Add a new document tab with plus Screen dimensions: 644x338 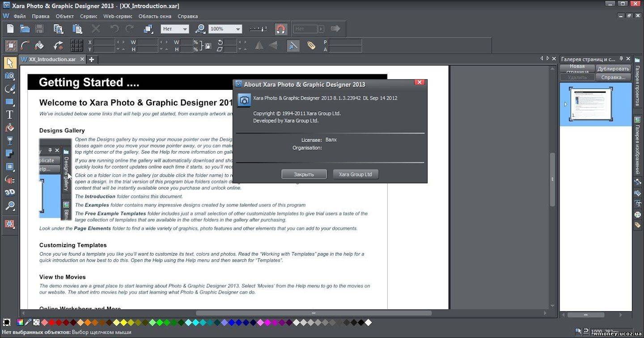click(x=92, y=59)
